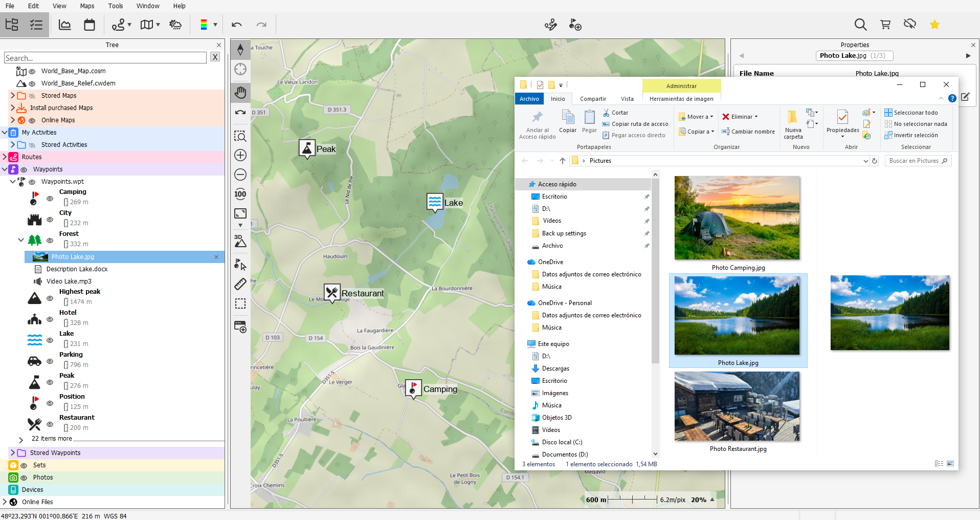Image resolution: width=980 pixels, height=520 pixels.
Task: Open the Maps menu
Action: 87,6
